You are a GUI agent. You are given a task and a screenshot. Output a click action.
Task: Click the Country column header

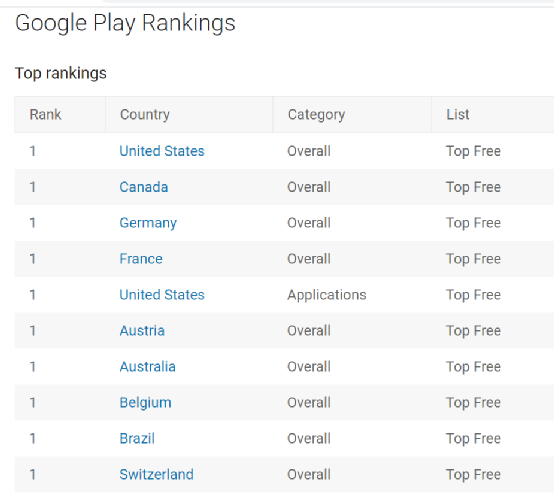click(145, 114)
